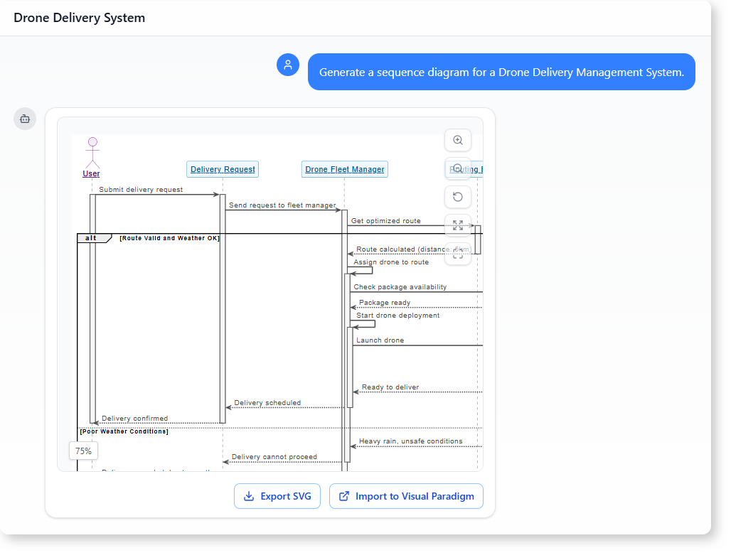Viewport: 731px width, 560px height.
Task: Click the chatbot robot avatar icon
Action: (25, 119)
